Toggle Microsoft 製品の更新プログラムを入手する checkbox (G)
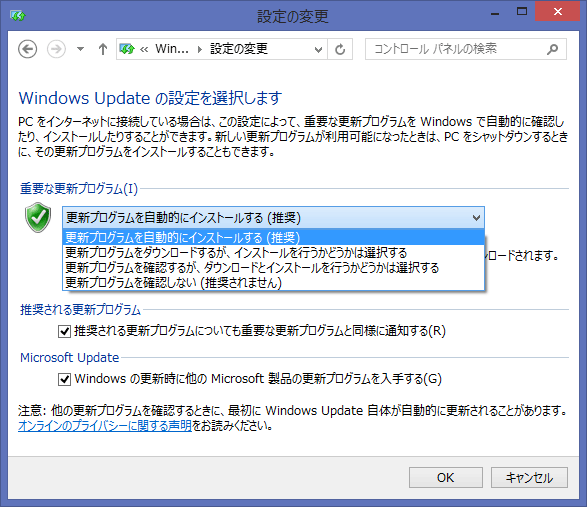587x507 pixels. [64, 379]
